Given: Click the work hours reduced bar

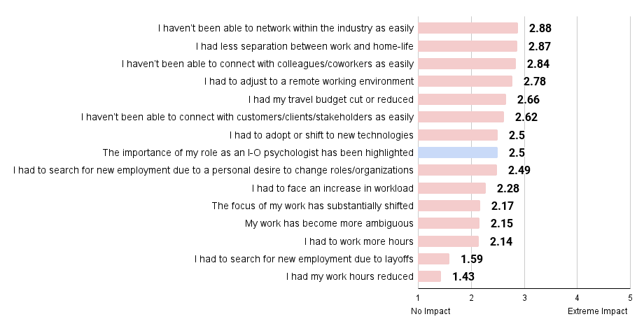Looking at the screenshot, I should coord(430,276).
